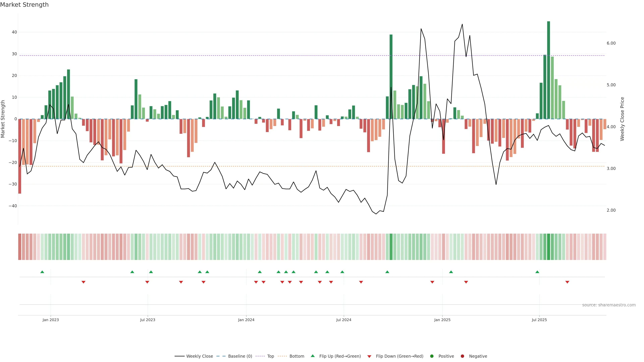The width and height of the screenshot is (644, 362).
Task: Click the last red flip-down triangle after Jul 2025
Action: coord(567,282)
